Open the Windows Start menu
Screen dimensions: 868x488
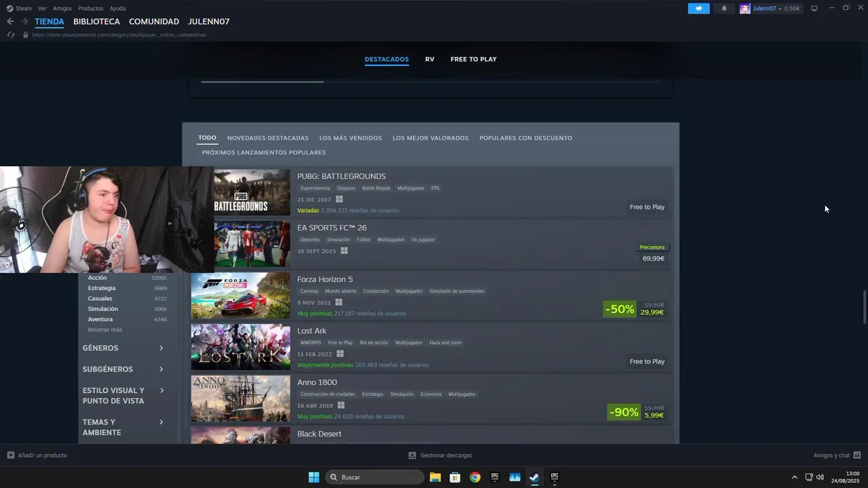coord(314,477)
